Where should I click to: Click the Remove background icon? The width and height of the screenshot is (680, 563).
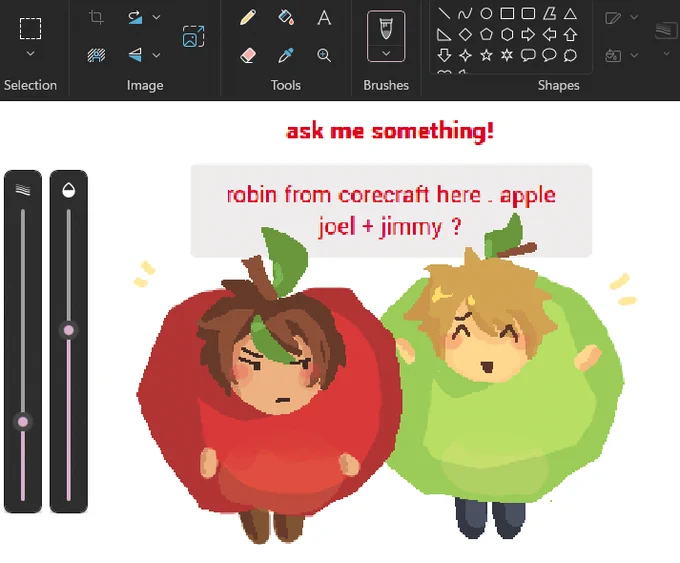click(96, 55)
